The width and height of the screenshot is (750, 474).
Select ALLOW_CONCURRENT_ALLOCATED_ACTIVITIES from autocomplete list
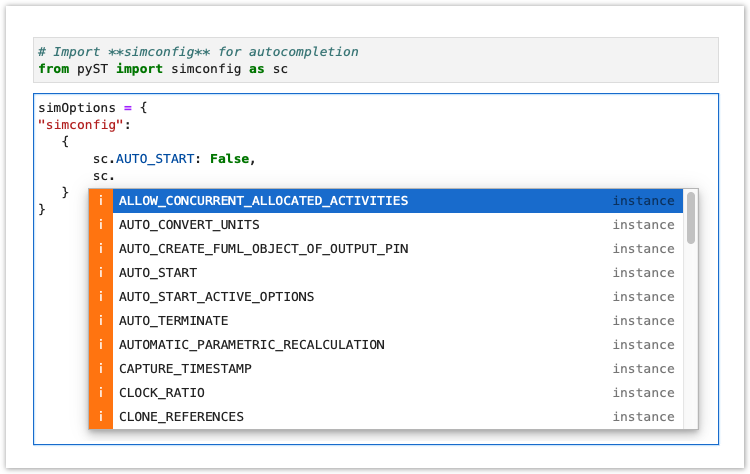263,201
